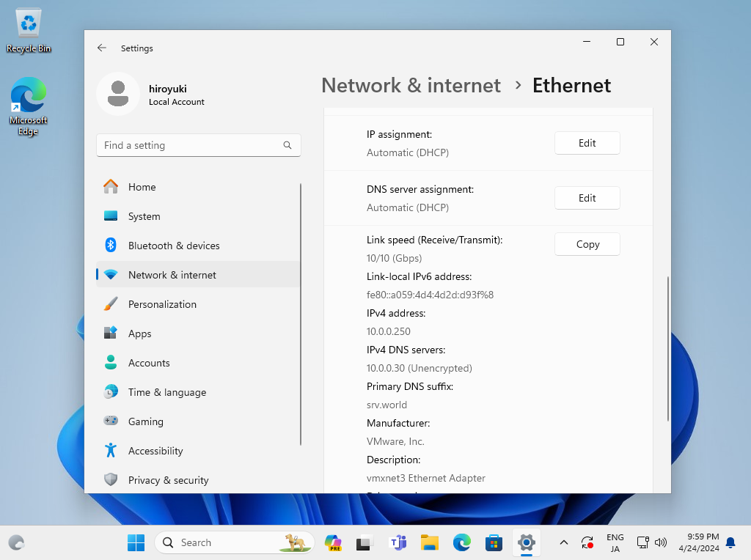Click the Personalization paintbrush icon
751x560 pixels.
111,304
